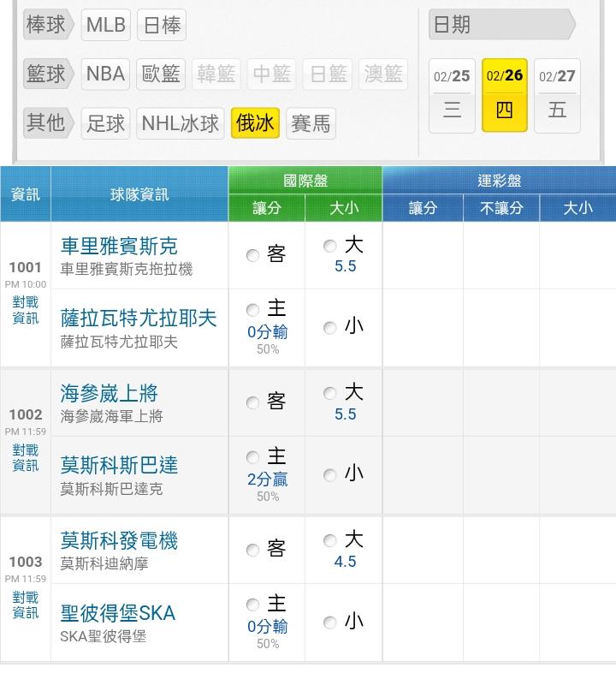The image size is (616, 673).
Task: Click subtitle SKA聖彼得堡
Action: 103,636
